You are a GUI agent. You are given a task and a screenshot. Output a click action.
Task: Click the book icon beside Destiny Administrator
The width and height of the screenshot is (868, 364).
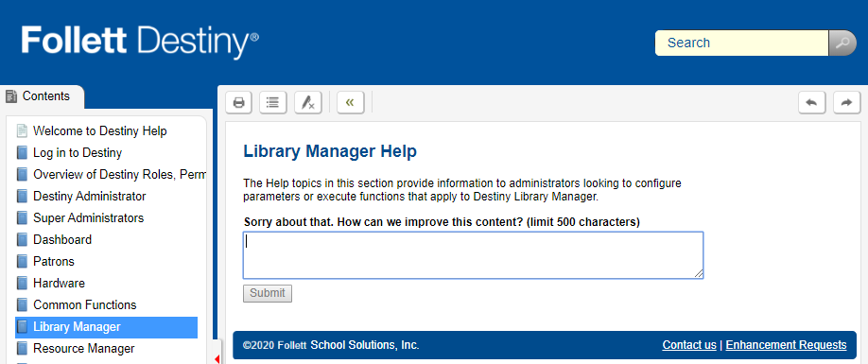coord(22,197)
